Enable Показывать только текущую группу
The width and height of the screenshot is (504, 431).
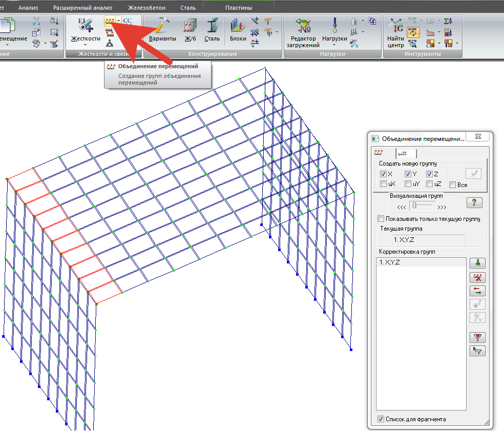click(x=381, y=219)
